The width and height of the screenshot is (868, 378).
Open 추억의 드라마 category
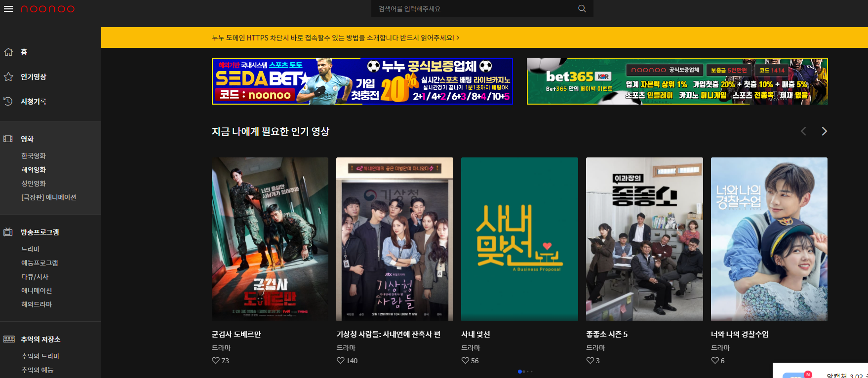tap(40, 356)
